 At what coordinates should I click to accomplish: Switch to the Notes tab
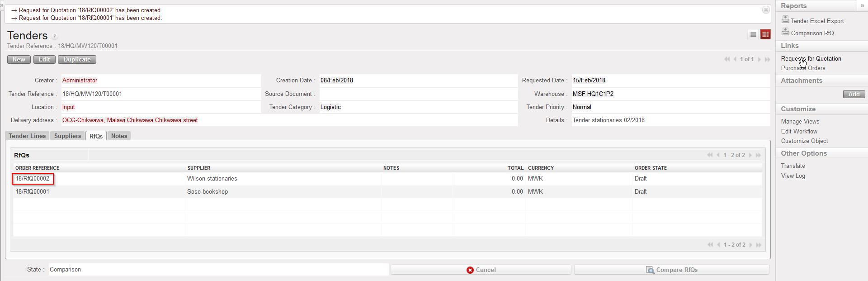pyautogui.click(x=119, y=136)
